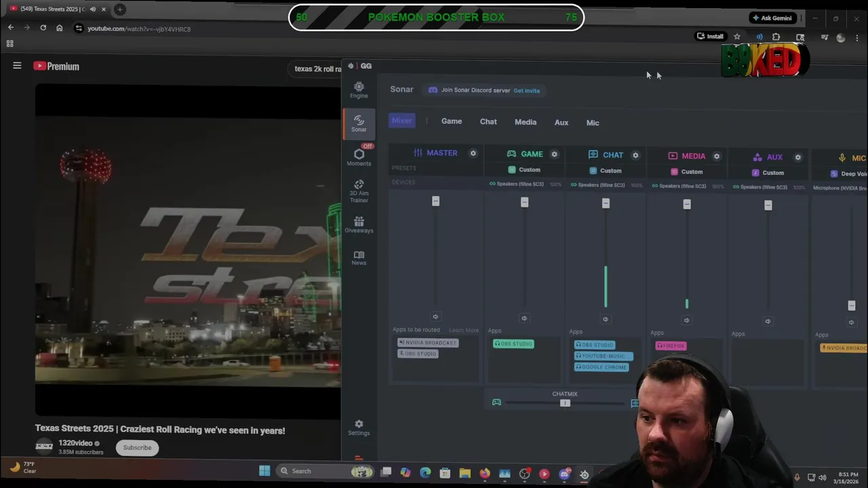Open MASTER channel settings gear
Screen dimensions: 868x488
point(473,153)
